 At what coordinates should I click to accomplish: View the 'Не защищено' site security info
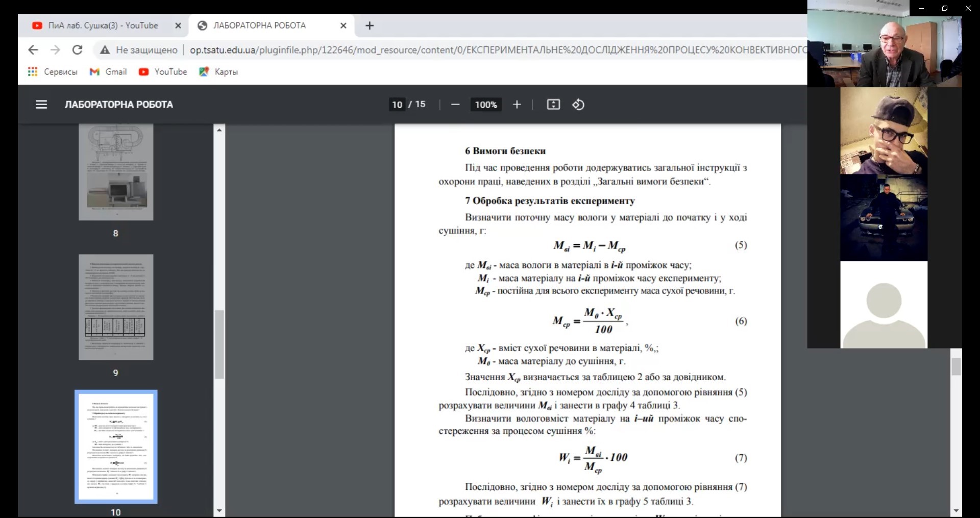(x=139, y=50)
